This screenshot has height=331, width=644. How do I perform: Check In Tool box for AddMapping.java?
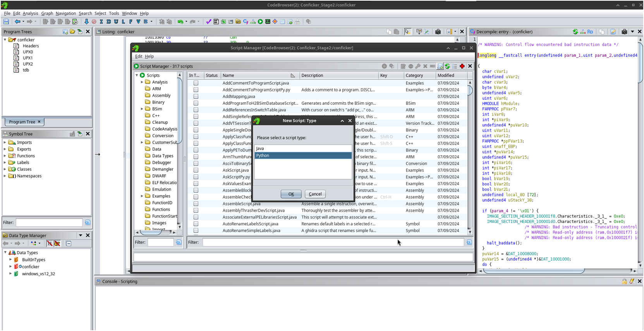coord(196,96)
